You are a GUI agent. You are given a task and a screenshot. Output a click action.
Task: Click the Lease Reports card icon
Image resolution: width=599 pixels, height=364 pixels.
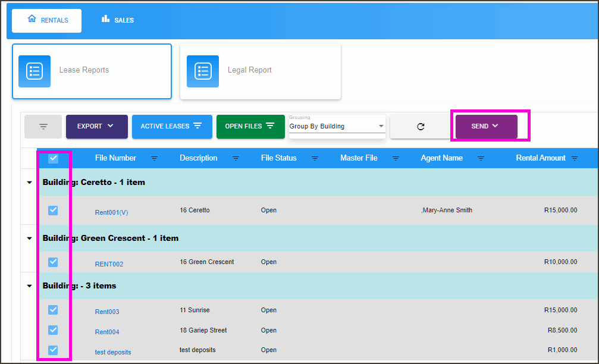point(34,71)
